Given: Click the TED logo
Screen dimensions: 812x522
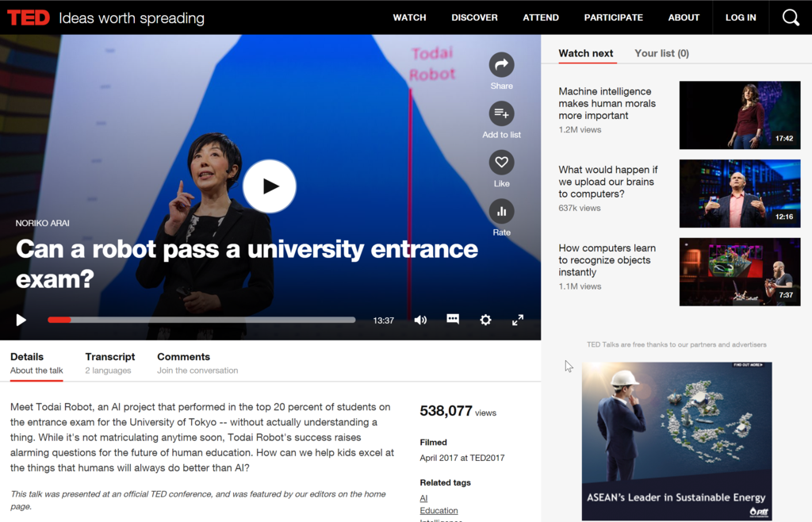Looking at the screenshot, I should point(29,17).
